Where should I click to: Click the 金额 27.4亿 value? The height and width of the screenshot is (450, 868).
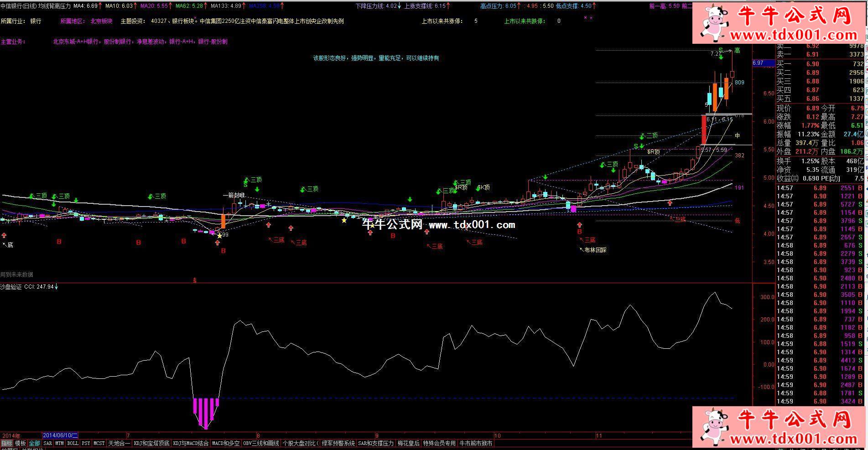coord(853,134)
